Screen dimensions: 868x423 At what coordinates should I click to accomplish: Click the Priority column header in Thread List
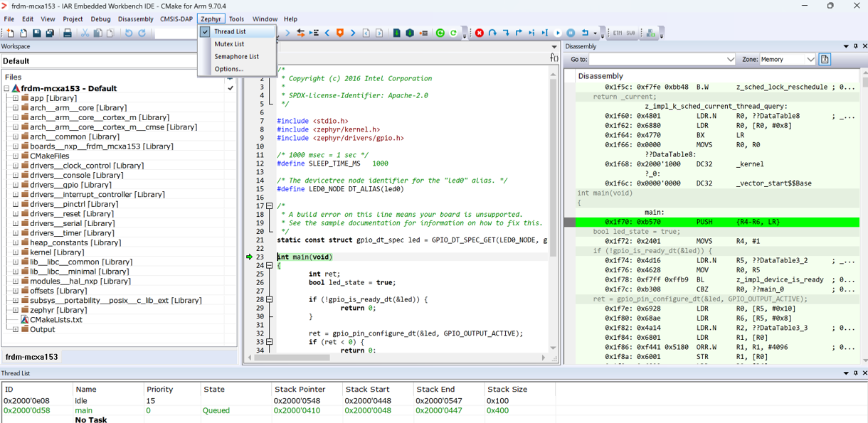[x=179, y=390]
